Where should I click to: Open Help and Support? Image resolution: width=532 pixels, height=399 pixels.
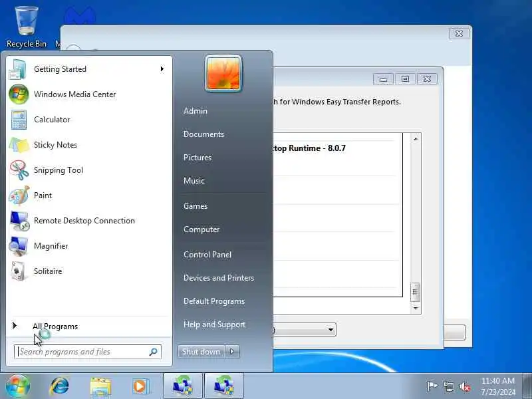click(214, 325)
